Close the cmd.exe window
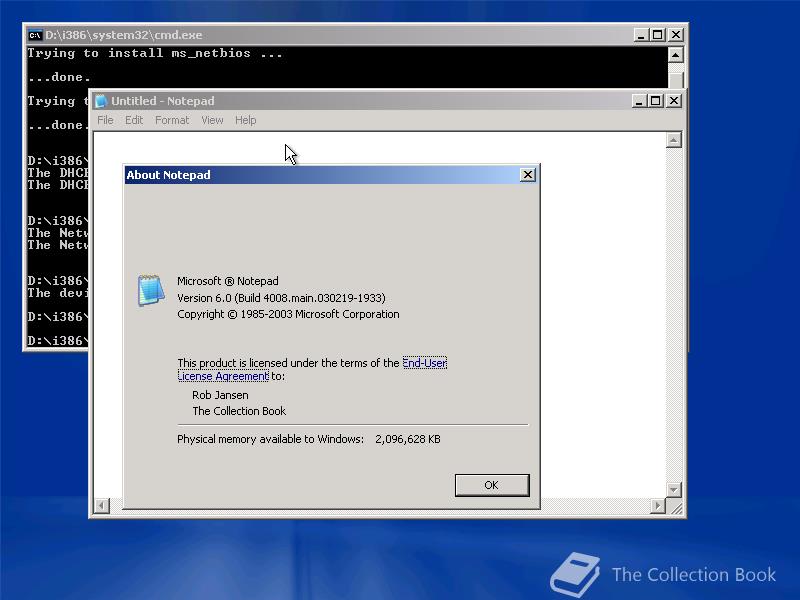The image size is (800, 600). pos(676,35)
